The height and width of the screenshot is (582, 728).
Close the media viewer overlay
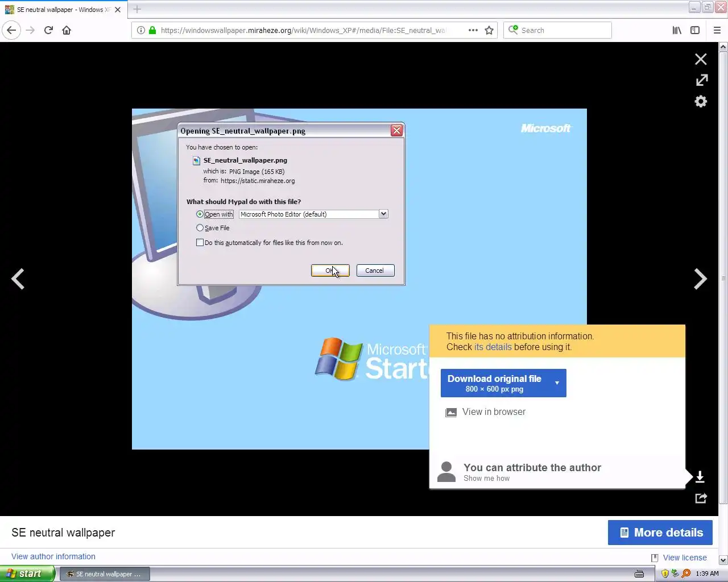[701, 59]
